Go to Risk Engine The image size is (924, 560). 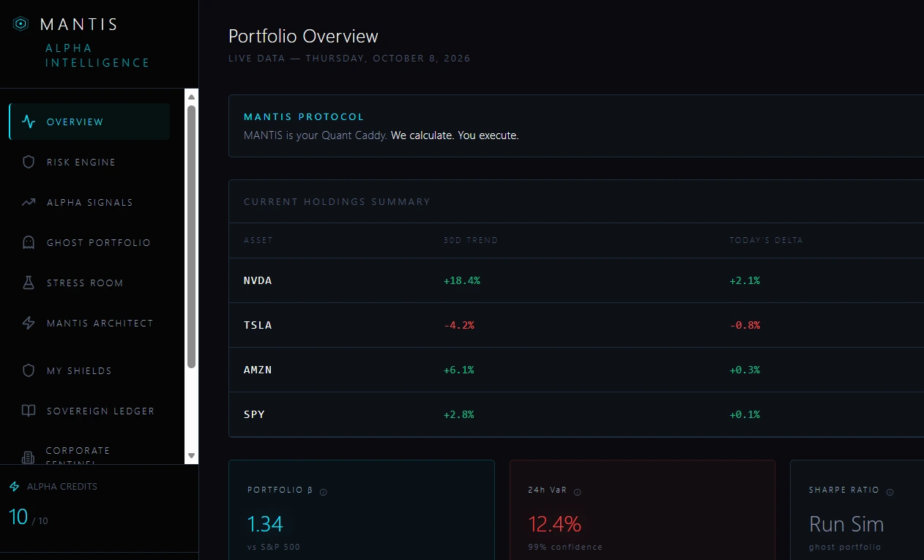point(89,162)
